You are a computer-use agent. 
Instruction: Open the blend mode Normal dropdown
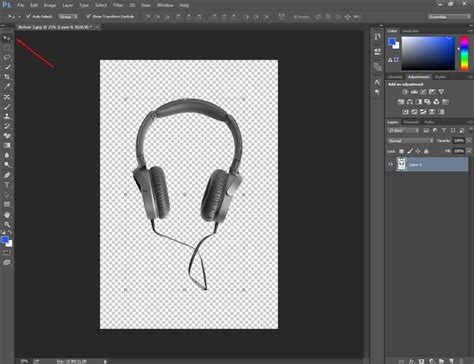(410, 141)
